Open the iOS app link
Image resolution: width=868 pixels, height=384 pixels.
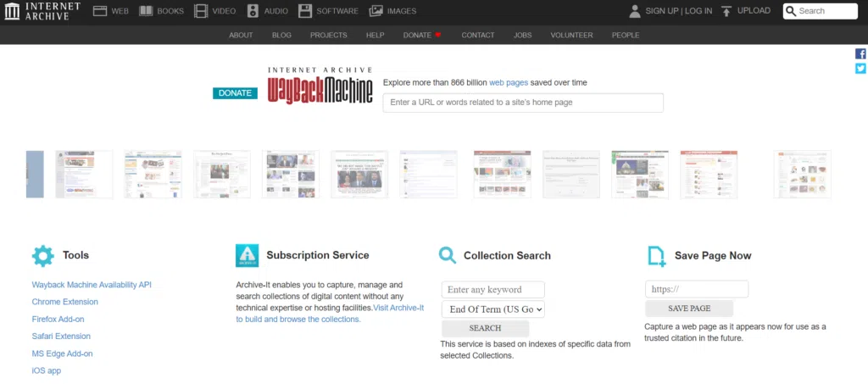(x=47, y=370)
